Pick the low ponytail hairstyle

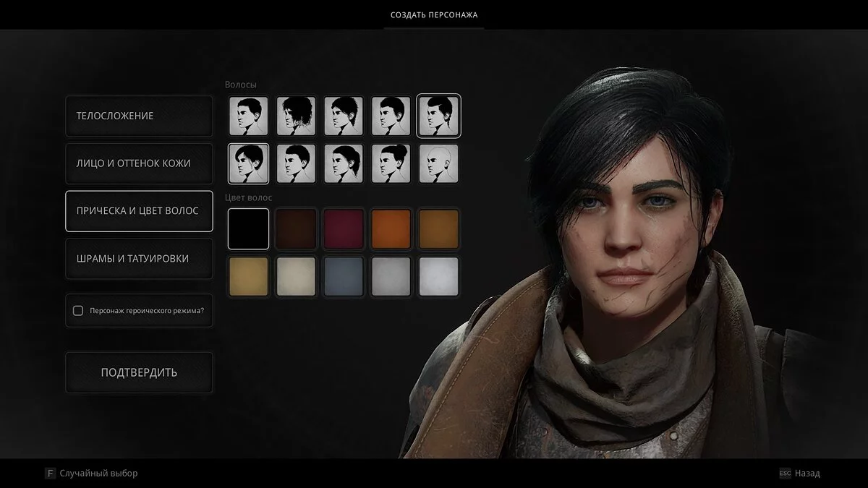[344, 163]
